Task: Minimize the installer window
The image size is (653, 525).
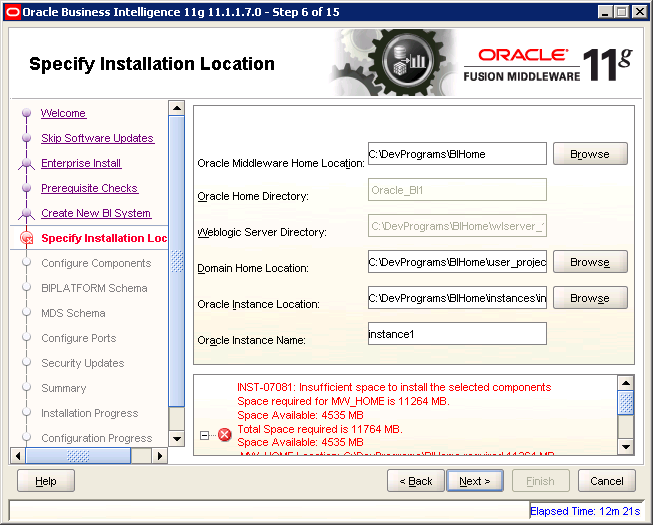Action: click(x=605, y=12)
